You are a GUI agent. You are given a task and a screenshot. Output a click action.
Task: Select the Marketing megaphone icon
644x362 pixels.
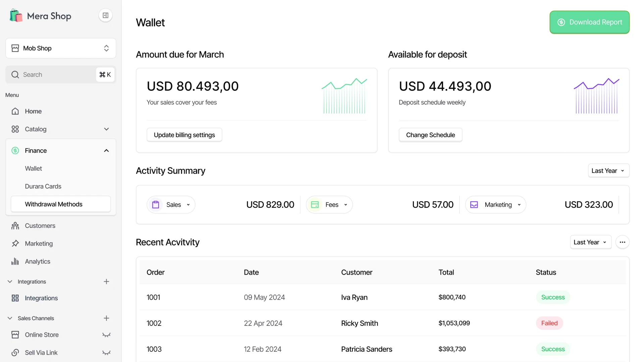point(15,243)
